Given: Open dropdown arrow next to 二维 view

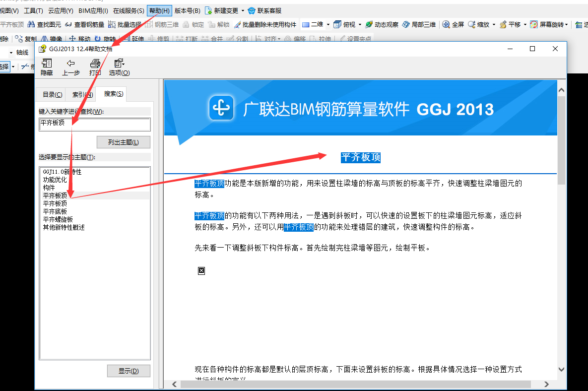Looking at the screenshot, I should 328,24.
